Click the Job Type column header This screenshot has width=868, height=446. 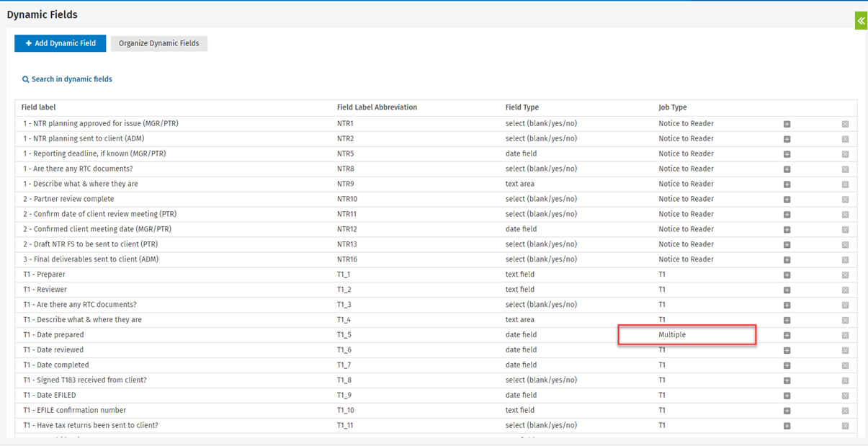point(672,107)
